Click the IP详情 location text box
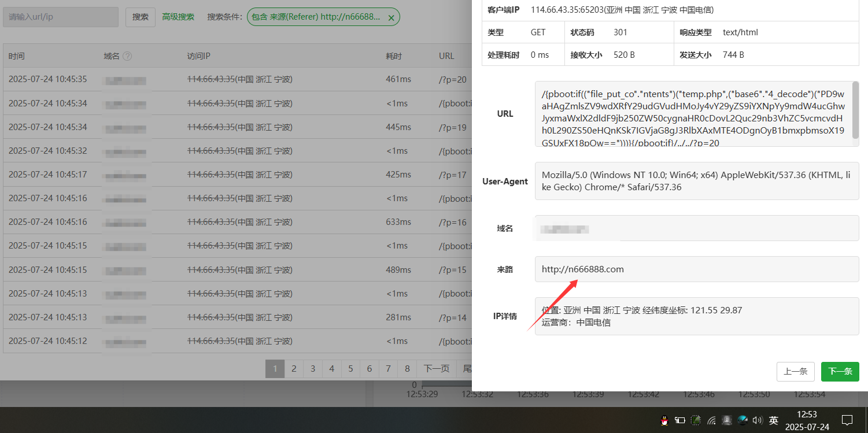The image size is (868, 433). tap(697, 316)
